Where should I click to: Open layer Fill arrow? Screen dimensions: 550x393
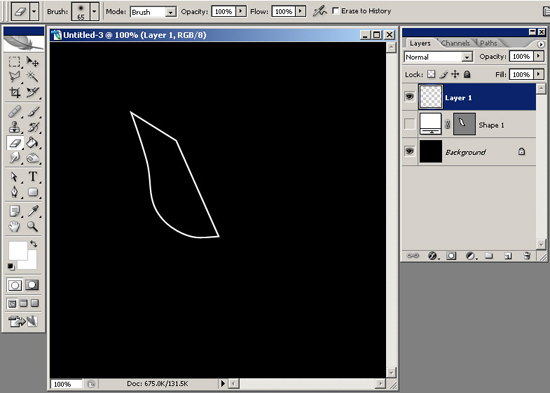539,74
